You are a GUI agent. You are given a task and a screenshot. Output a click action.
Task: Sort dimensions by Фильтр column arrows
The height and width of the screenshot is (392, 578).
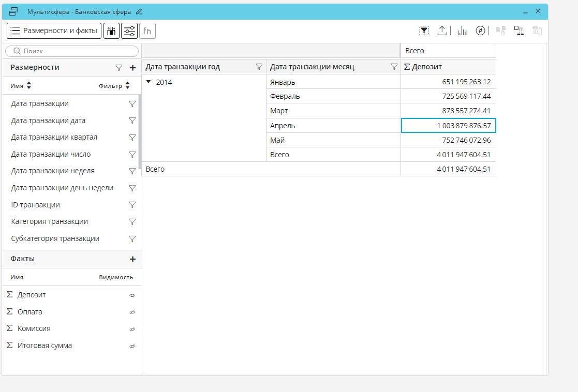pyautogui.click(x=127, y=86)
